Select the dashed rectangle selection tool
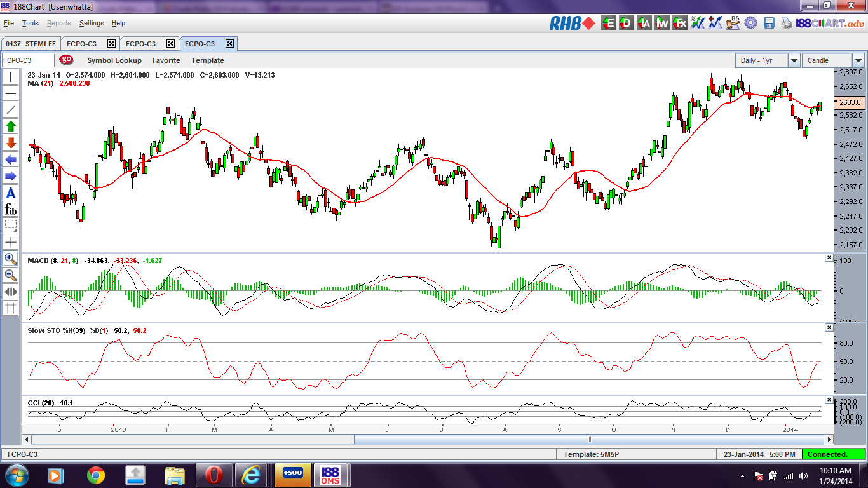Viewport: 868px width, 488px height. 11,226
